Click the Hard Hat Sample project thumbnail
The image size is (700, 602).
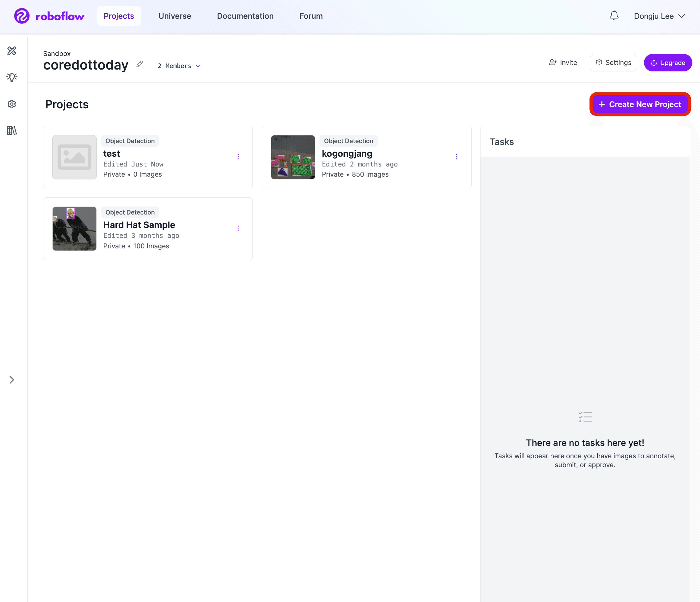coord(73,228)
